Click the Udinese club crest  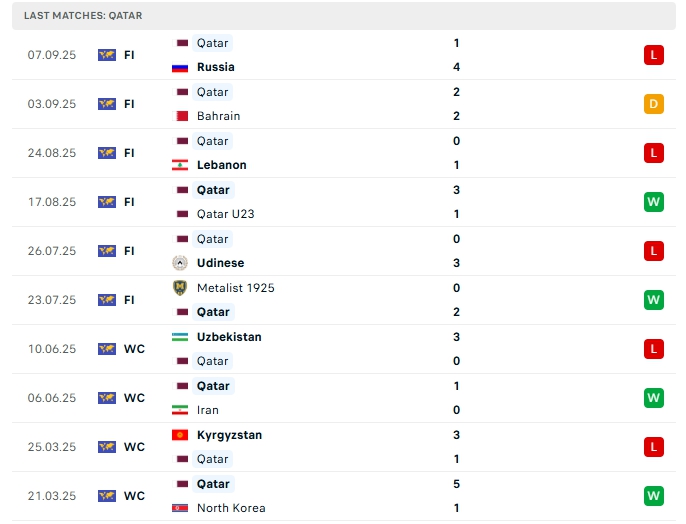pos(180,263)
